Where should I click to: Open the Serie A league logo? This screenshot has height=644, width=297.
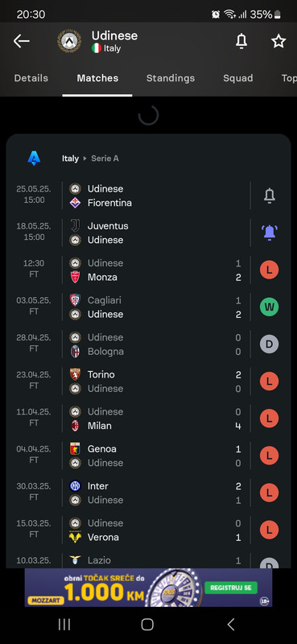click(34, 158)
